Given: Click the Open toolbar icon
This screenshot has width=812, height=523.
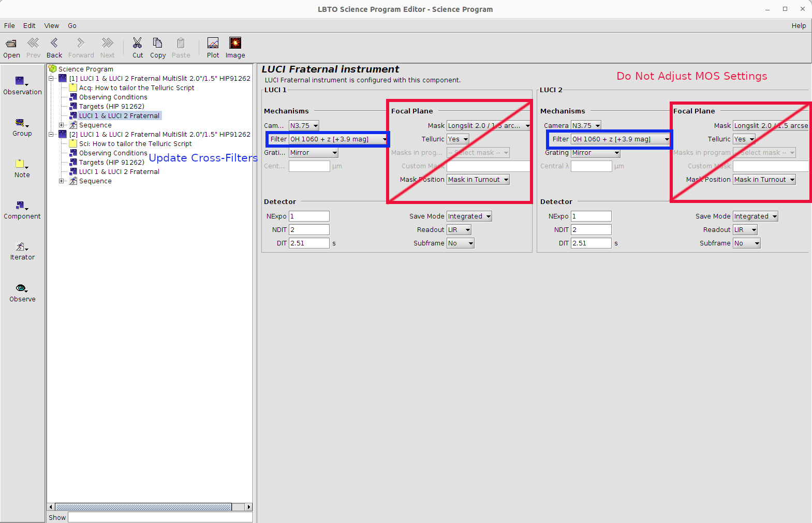Looking at the screenshot, I should click(11, 43).
